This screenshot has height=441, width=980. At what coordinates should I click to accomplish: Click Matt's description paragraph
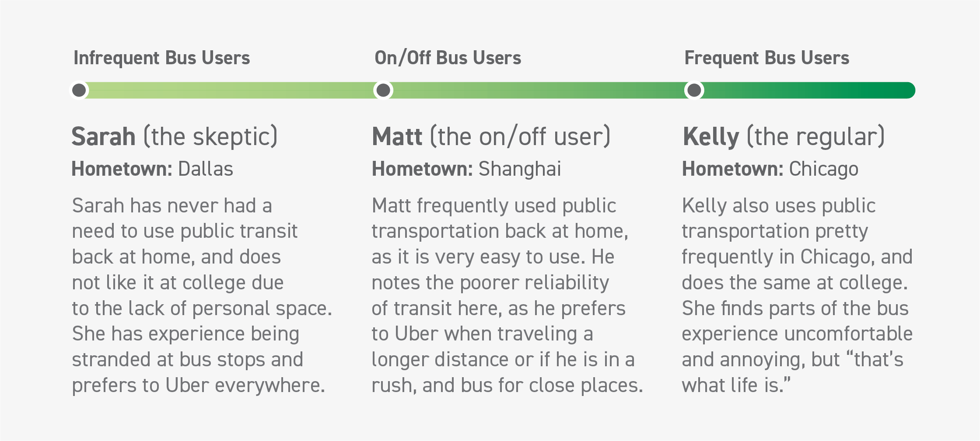coord(507,295)
